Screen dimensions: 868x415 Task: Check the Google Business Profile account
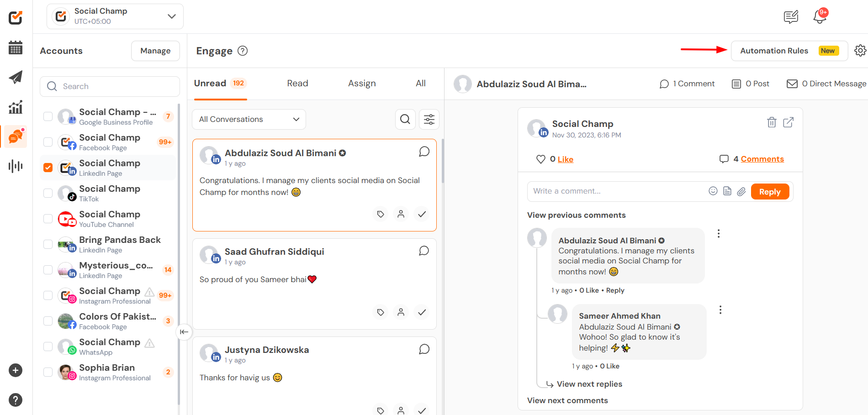[48, 116]
